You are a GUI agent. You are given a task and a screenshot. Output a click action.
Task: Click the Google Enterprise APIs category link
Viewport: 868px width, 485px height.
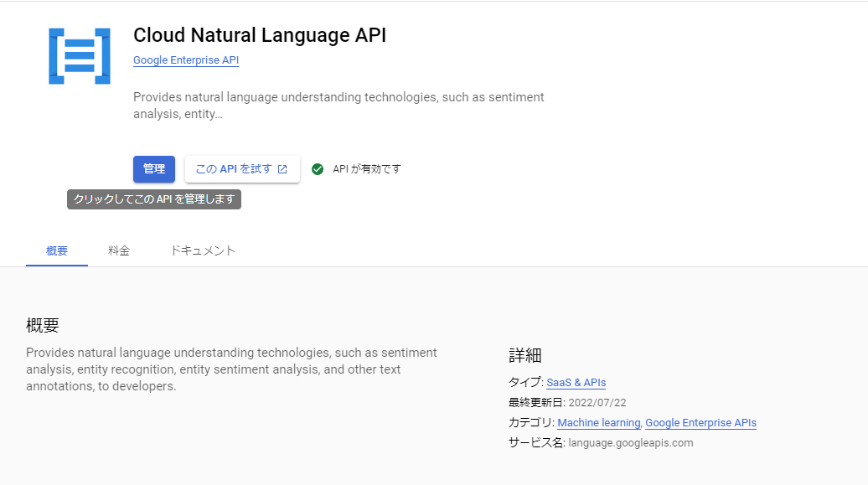[x=700, y=422]
